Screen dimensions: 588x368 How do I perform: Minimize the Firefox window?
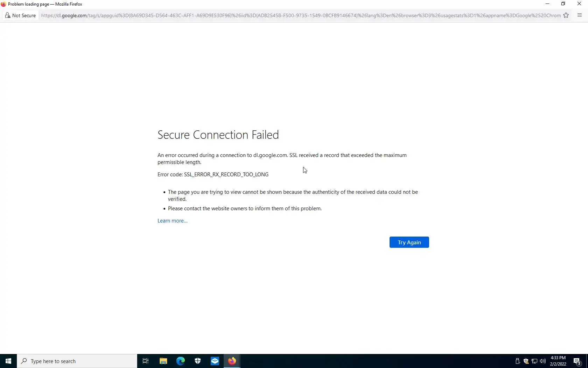coord(547,4)
